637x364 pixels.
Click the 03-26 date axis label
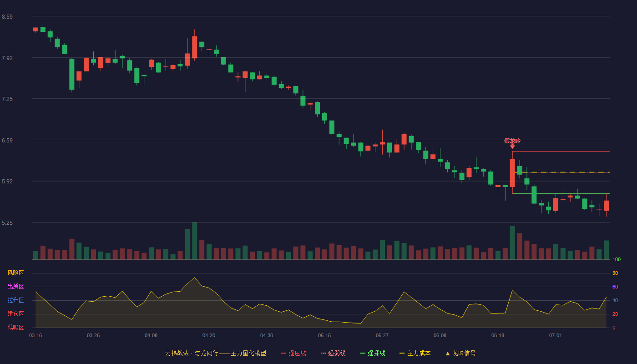point(93,335)
